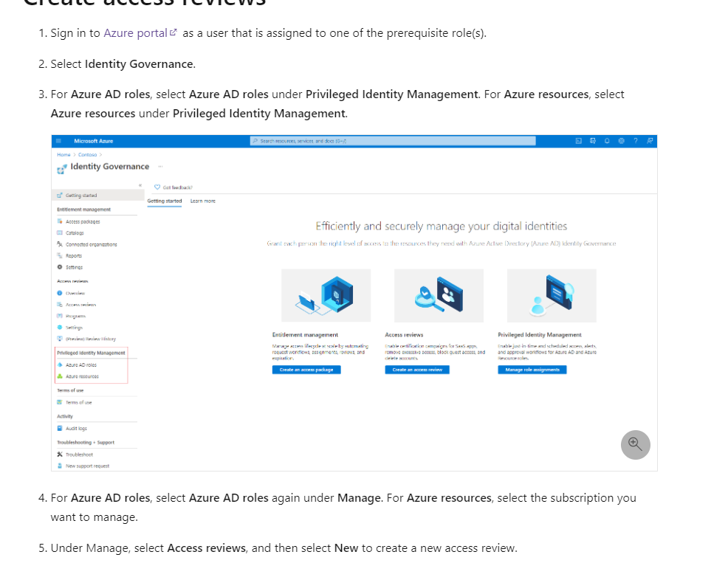Click the Privileged Identity Management illustration
The height and width of the screenshot is (563, 728).
(x=552, y=295)
